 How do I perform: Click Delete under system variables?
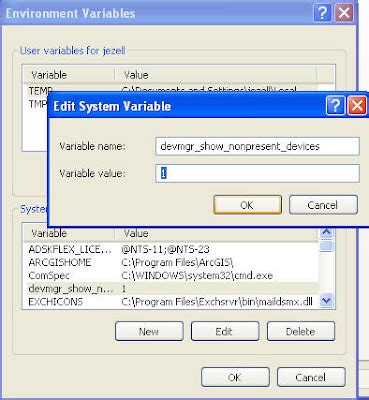pos(301,331)
